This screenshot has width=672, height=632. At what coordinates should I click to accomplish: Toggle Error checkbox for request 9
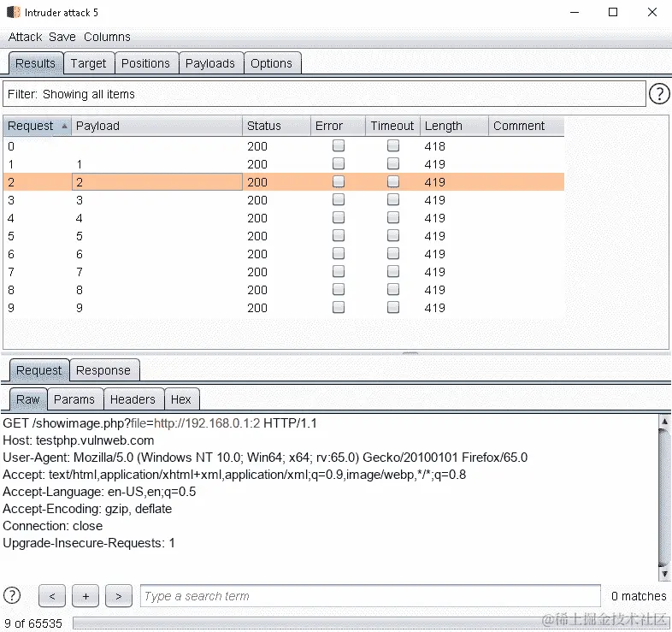coord(339,307)
